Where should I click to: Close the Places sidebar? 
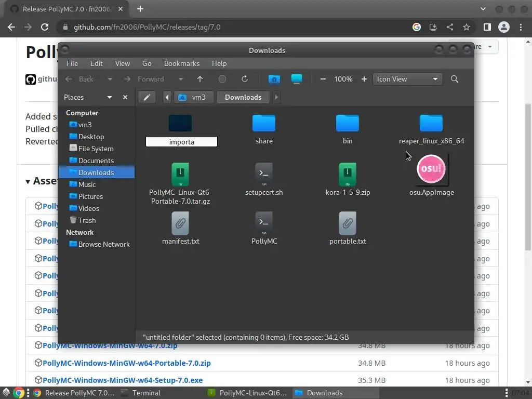(125, 97)
